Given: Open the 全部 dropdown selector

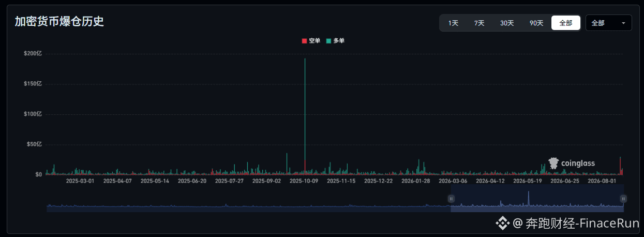Looking at the screenshot, I should 608,23.
